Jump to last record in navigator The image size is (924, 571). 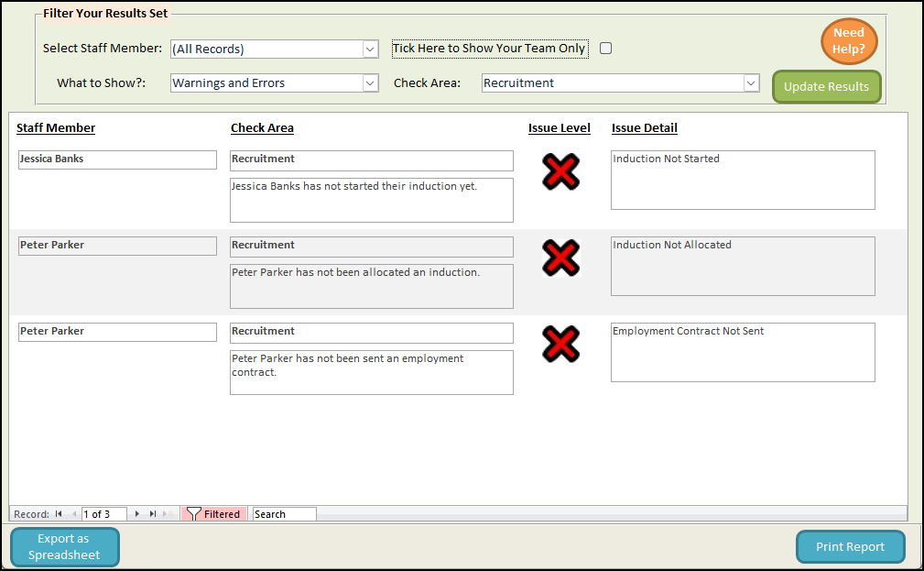point(152,514)
